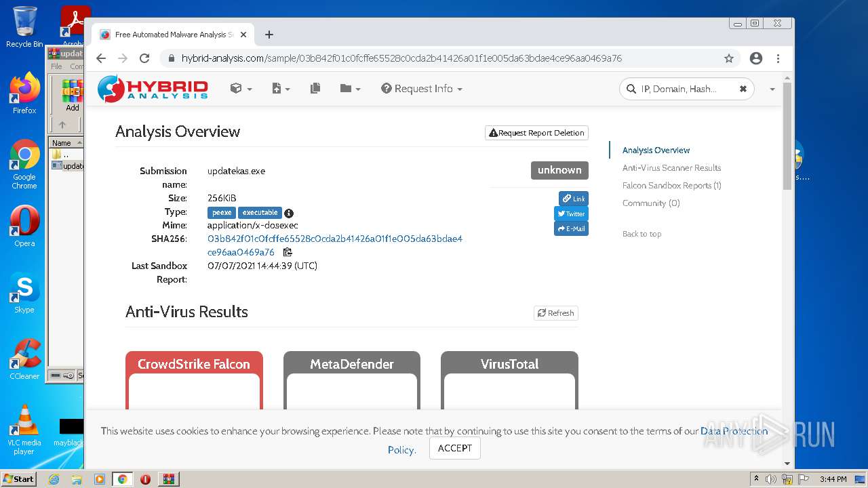This screenshot has width=868, height=488.
Task: Click Back to top link
Action: (x=642, y=234)
